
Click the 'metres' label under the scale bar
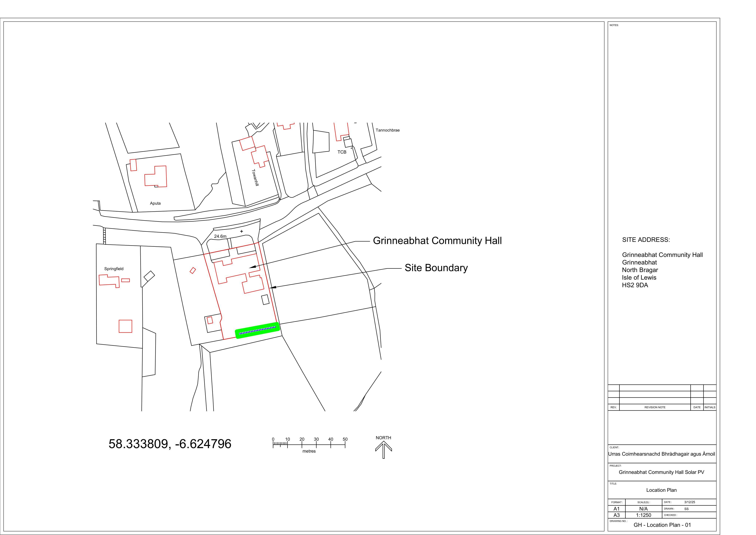(x=309, y=451)
